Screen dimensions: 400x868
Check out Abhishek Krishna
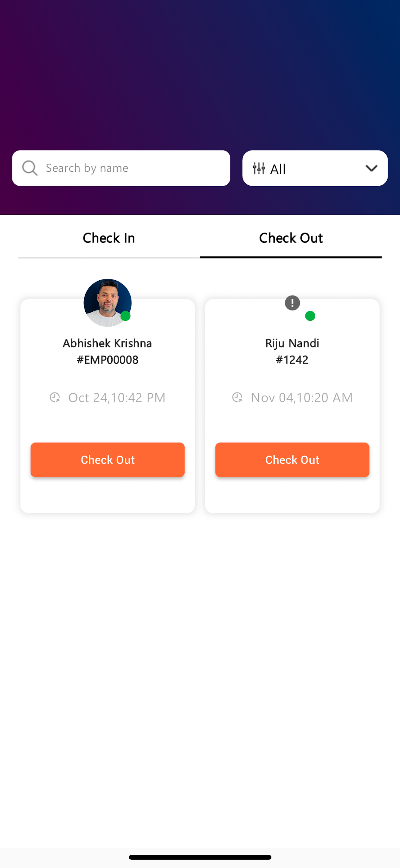pos(107,459)
